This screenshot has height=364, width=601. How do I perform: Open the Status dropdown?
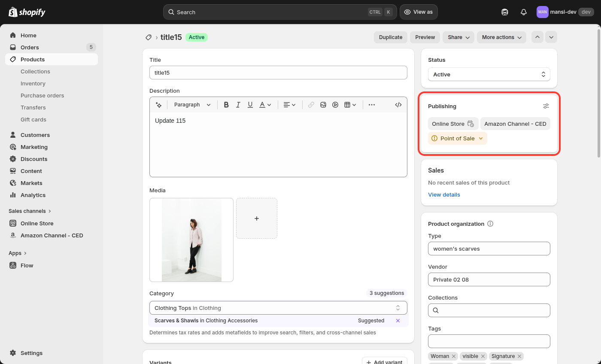489,74
